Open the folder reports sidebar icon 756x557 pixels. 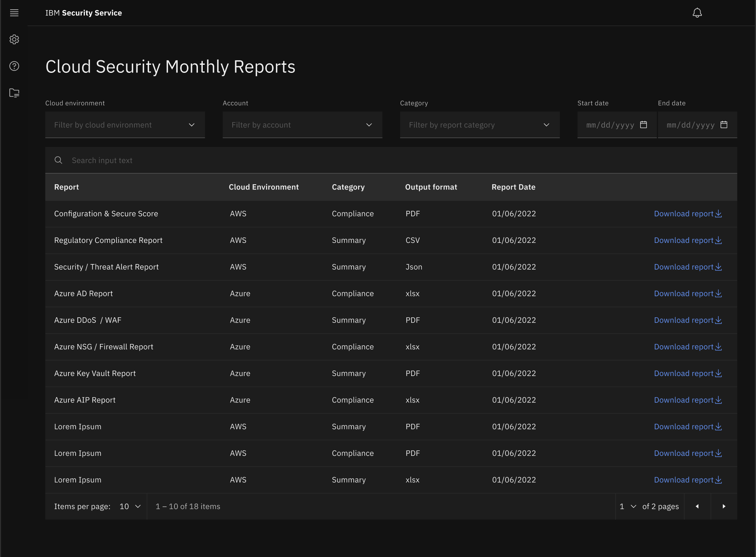[x=14, y=93]
